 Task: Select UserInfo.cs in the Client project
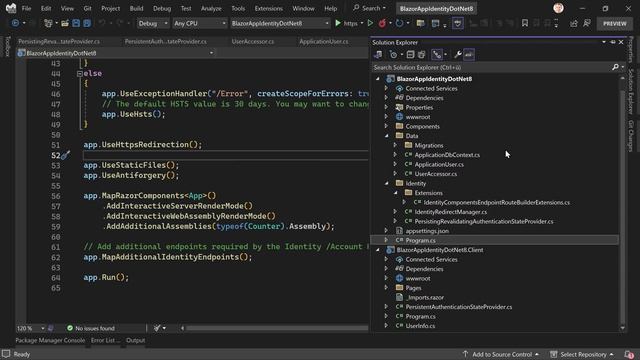420,326
